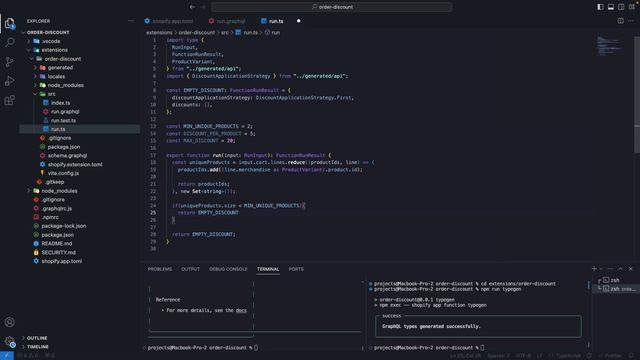
Task: Toggle the bottom panel layout icon
Action: [611, 7]
